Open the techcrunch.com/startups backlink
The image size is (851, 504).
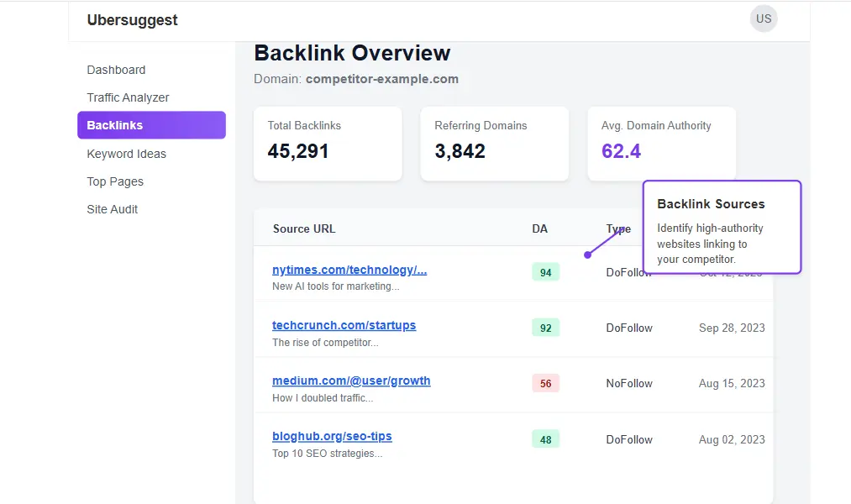tap(344, 325)
